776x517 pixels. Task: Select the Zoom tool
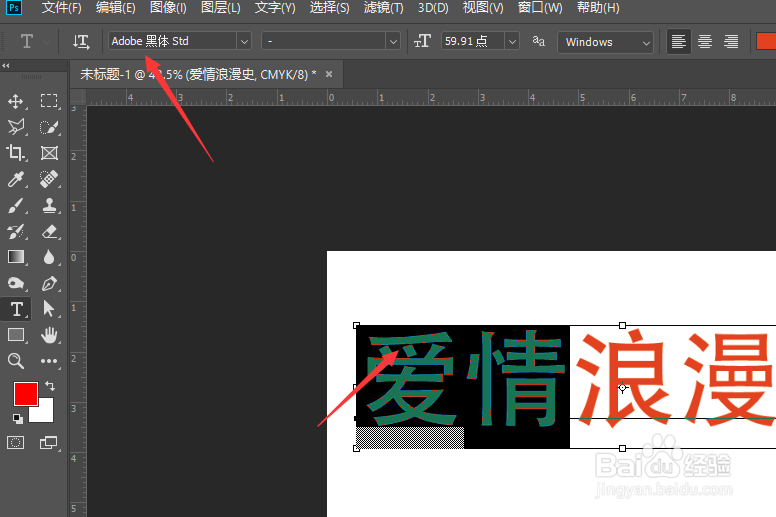16,361
